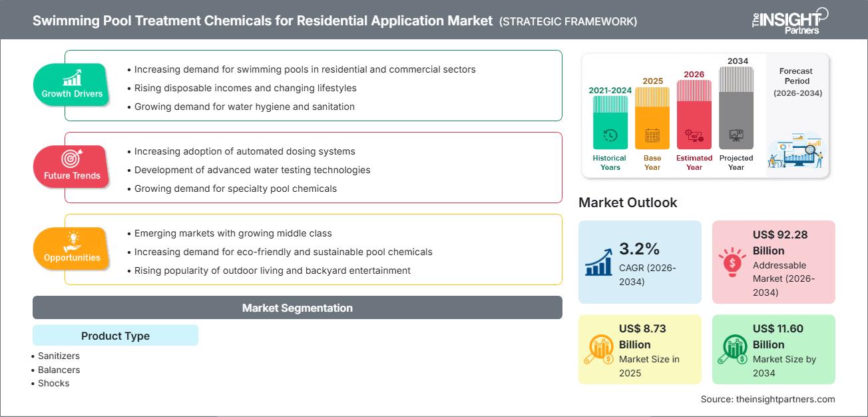Screen dimensions: 868x417
Task: Click the Market Segmentation header bar
Action: (x=297, y=308)
